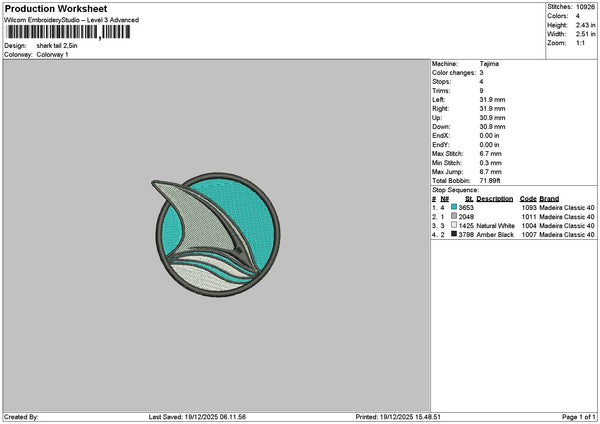The image size is (600, 424).
Task: Click the "Max Jump:" label
Action: 447,172
